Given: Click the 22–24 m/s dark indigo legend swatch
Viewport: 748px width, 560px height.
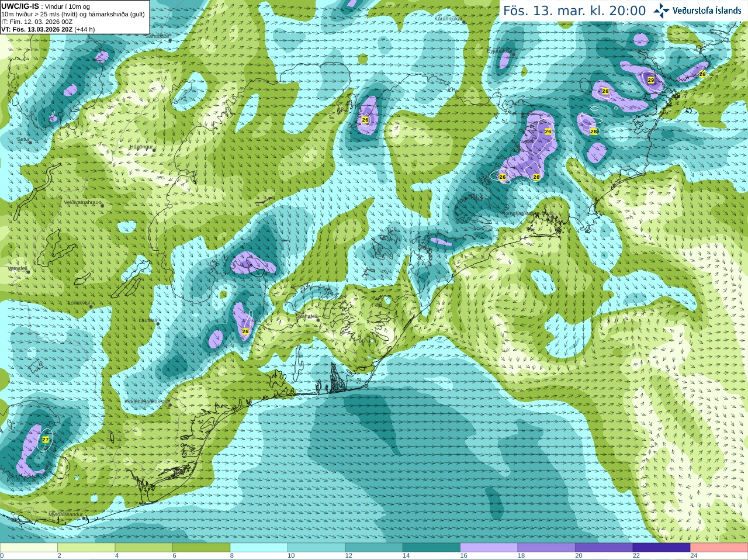Looking at the screenshot, I should pyautogui.click(x=662, y=547).
